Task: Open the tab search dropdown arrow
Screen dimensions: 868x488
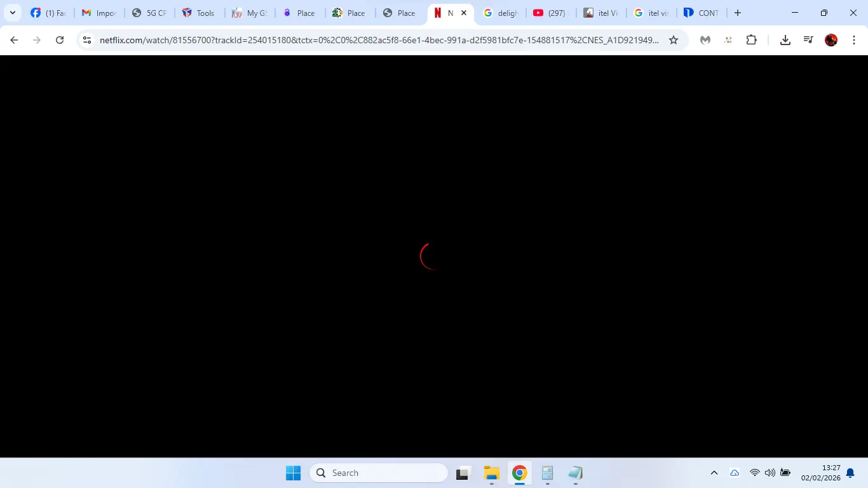Action: point(12,13)
